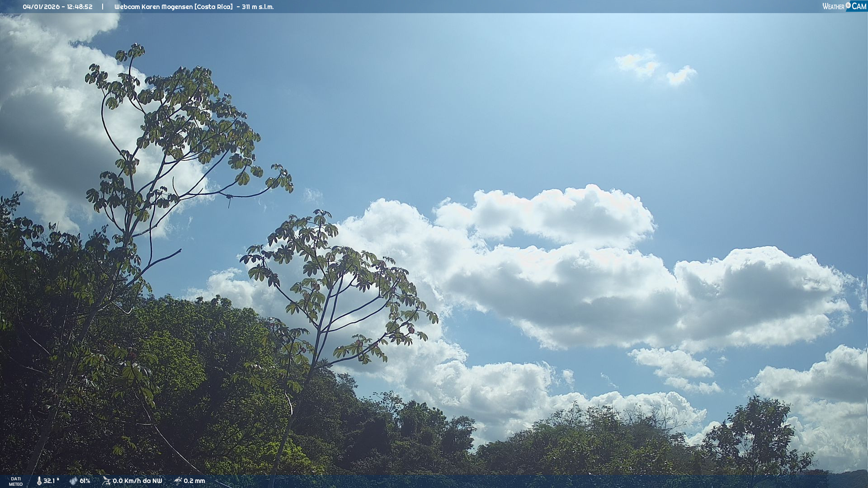
Task: Click the blue CAM logo badge
Action: [x=859, y=6]
